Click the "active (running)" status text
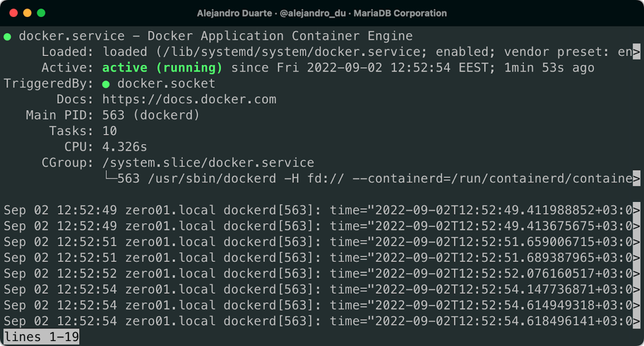This screenshot has width=644, height=346. tap(162, 68)
